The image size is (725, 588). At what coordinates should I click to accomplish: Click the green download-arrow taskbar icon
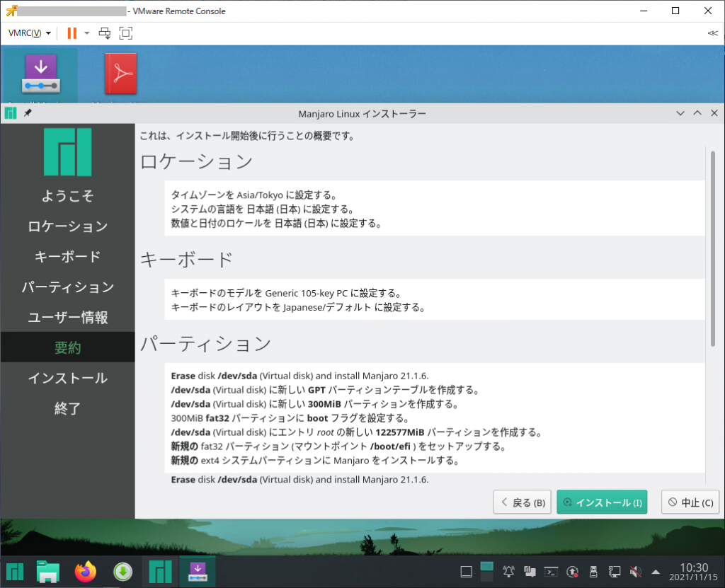(x=122, y=572)
